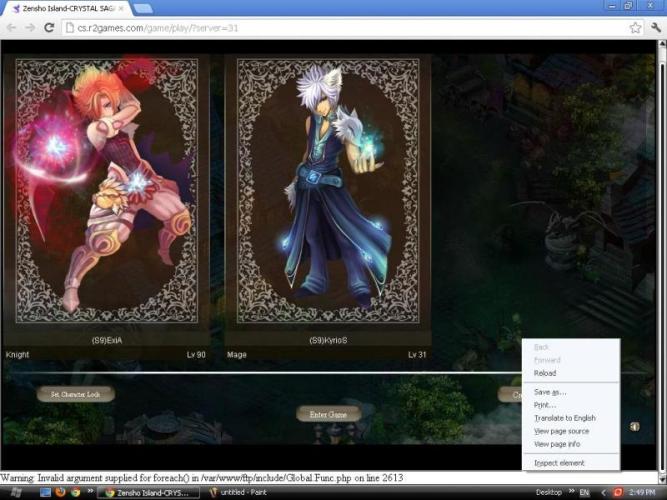
Task: Click Translate to English menu entry
Action: point(565,418)
